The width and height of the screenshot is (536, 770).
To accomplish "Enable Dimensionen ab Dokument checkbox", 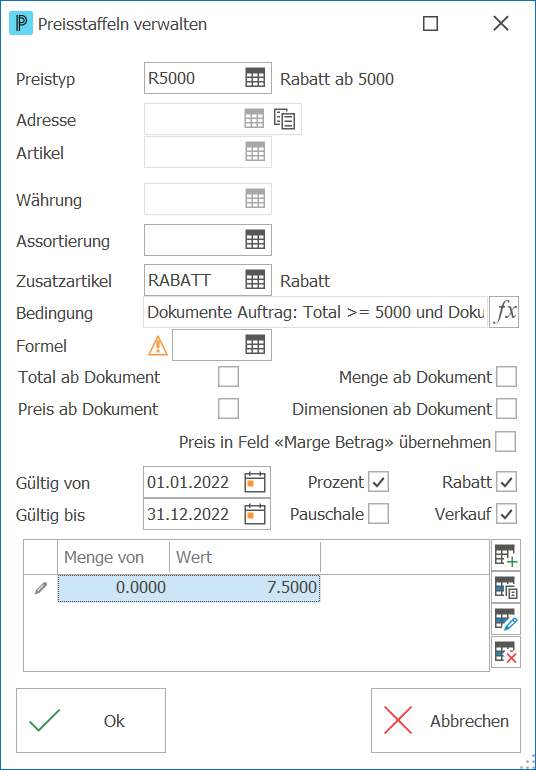I will point(507,409).
